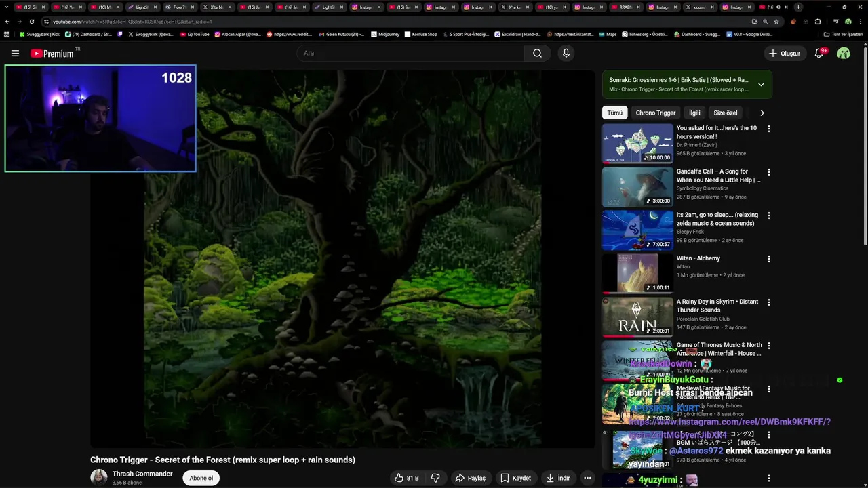Viewport: 868px width, 488px height.
Task: Open Swaggybark Kick bookmark
Action: coord(39,34)
